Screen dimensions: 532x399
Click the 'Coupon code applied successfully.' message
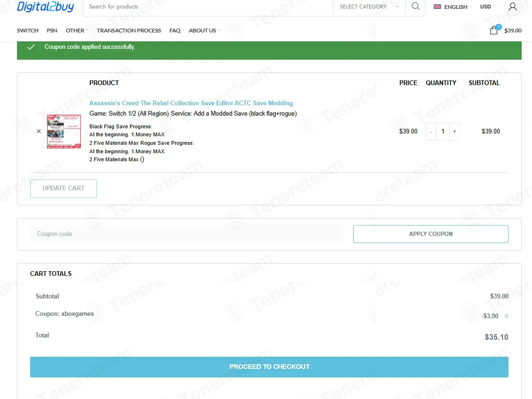tap(89, 47)
